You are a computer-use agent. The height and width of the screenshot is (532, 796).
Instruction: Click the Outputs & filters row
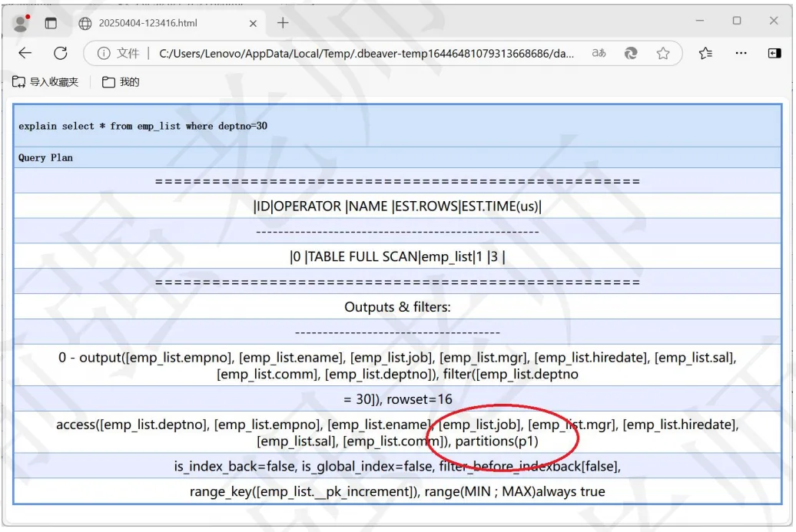tap(397, 306)
